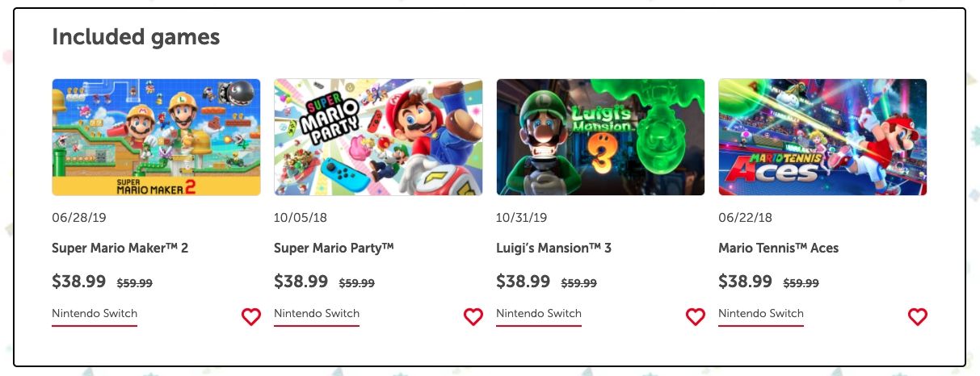Select Mario Tennis Aces cover image
980x376 pixels.
(822, 137)
